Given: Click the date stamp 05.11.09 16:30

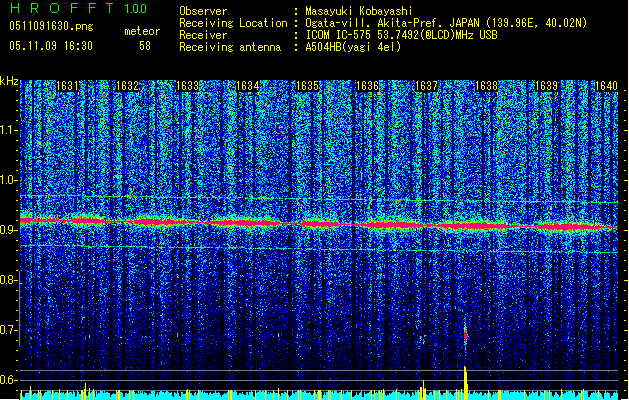Looking at the screenshot, I should point(49,46).
